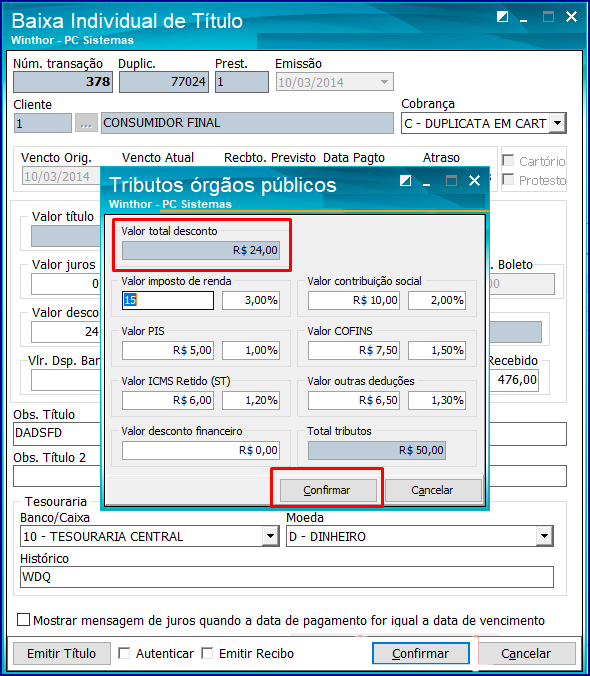Image resolution: width=590 pixels, height=676 pixels.
Task: Click the Valor desconto financeiro field
Action: [x=201, y=450]
